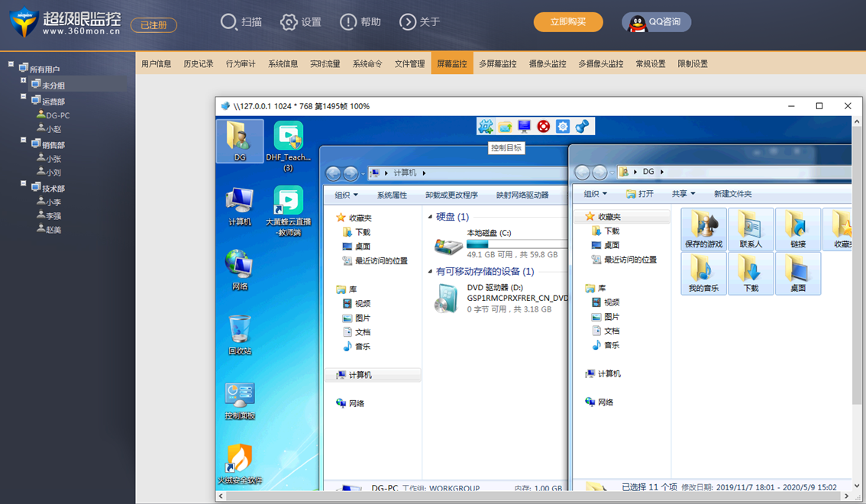Click the red lifebuoy icon in remote toolbar
866x504 pixels.
pyautogui.click(x=544, y=127)
